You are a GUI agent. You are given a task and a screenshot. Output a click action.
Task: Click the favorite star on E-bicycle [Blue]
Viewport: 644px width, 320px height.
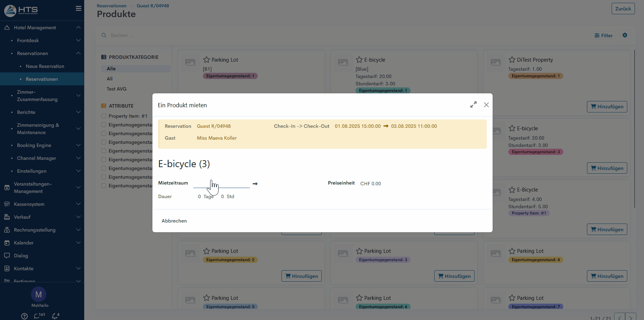pos(359,60)
